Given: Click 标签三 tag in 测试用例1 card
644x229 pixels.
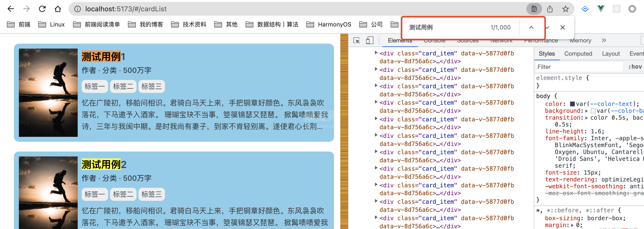Looking at the screenshot, I should (x=151, y=87).
